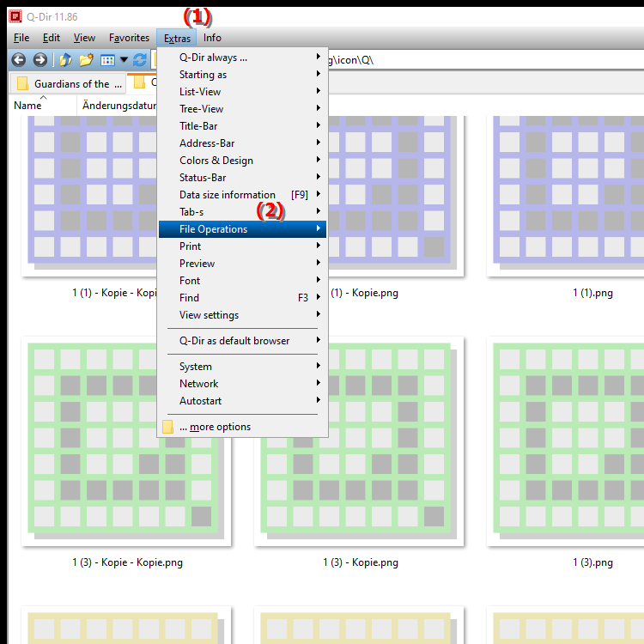This screenshot has width=644, height=644.
Task: Expand the Address-Bar submenu
Action: 242,143
